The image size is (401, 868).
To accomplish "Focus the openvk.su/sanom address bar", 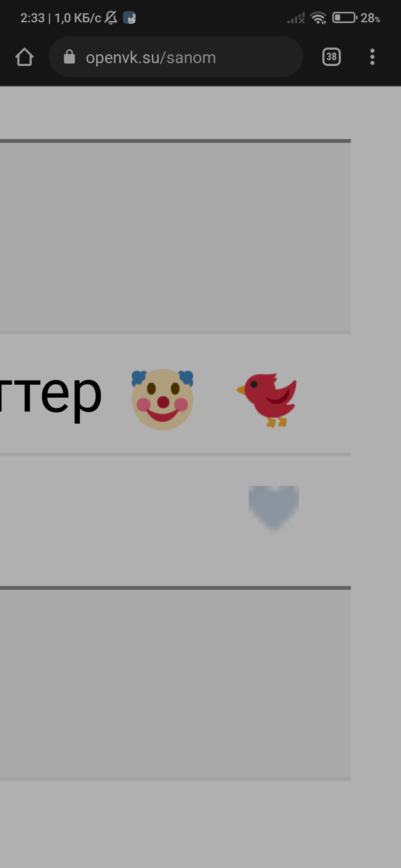I will [x=176, y=57].
